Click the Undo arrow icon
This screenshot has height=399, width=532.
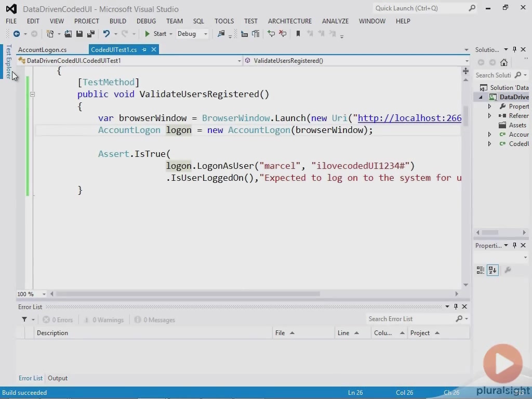(x=107, y=34)
